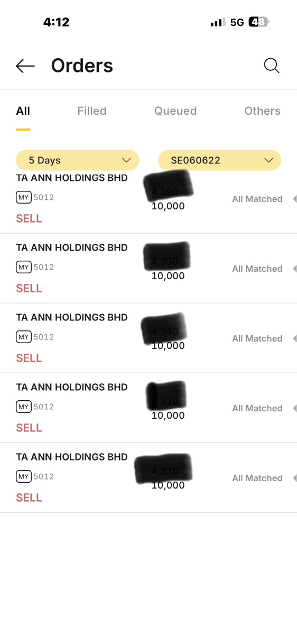The width and height of the screenshot is (297, 644).
Task: Select the All tab
Action: (23, 111)
